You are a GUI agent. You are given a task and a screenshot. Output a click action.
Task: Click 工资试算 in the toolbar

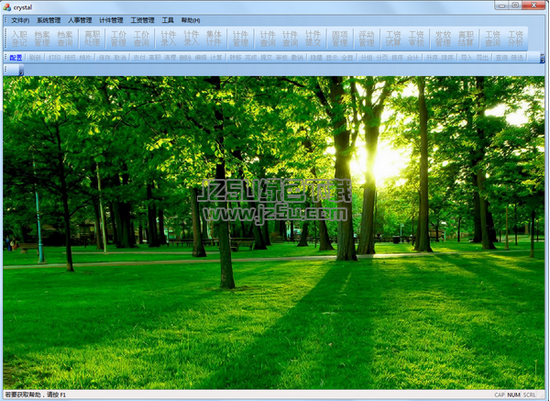pos(394,39)
